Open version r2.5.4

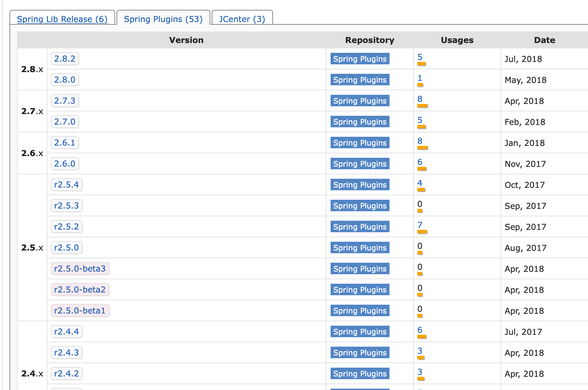[x=66, y=185]
